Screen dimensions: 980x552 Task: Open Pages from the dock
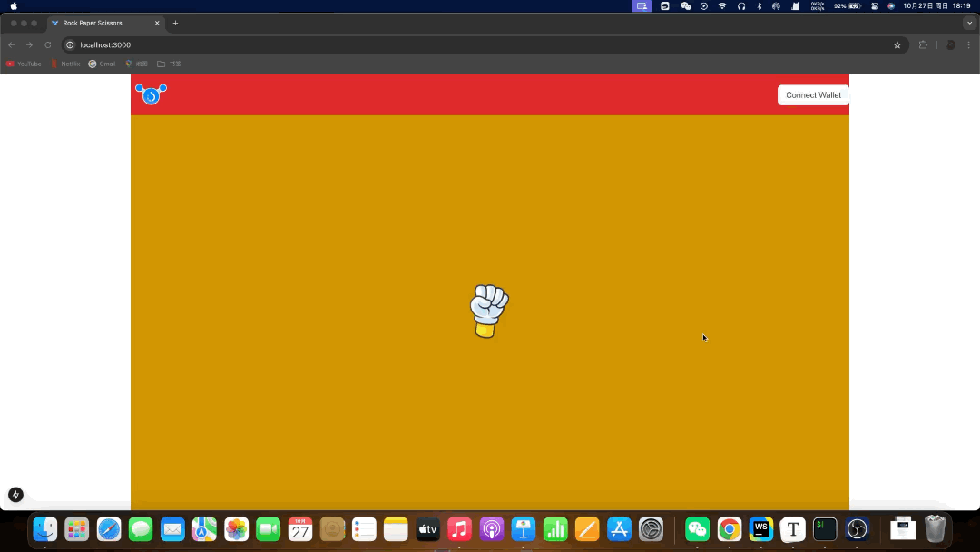click(x=587, y=529)
